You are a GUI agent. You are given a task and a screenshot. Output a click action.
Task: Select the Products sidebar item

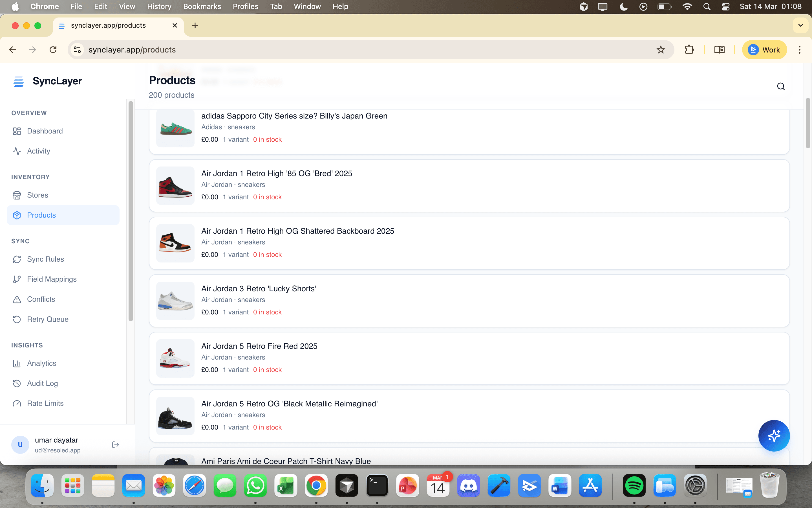[63, 215]
